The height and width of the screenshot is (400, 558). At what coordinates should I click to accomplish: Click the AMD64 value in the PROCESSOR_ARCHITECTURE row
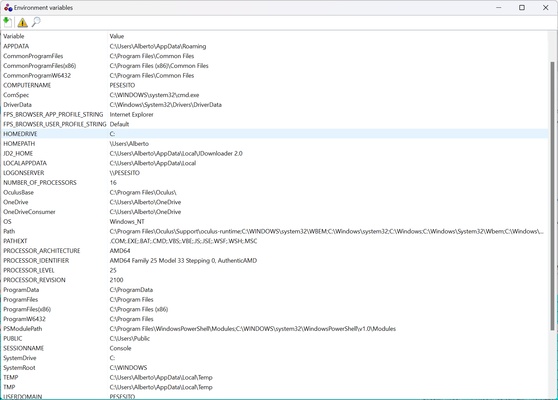point(120,251)
